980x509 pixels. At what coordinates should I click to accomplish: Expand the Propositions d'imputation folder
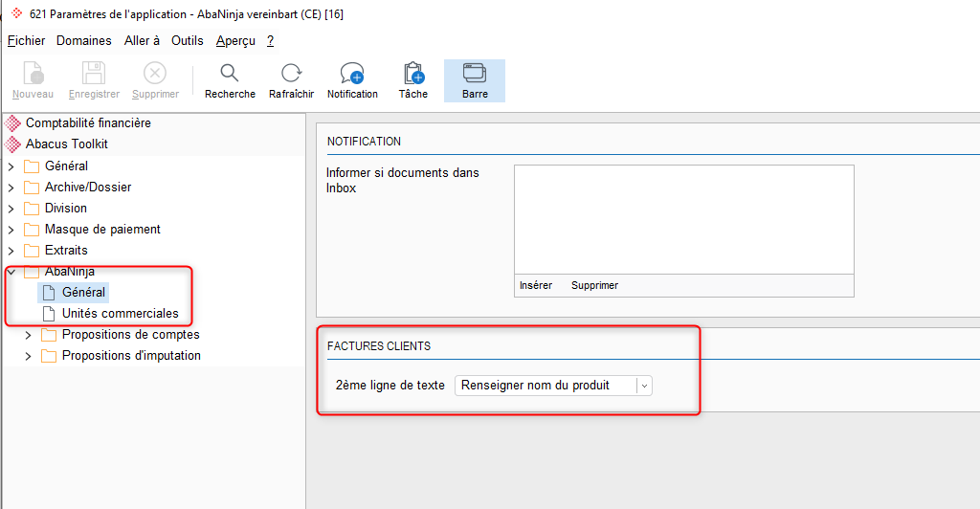point(28,356)
